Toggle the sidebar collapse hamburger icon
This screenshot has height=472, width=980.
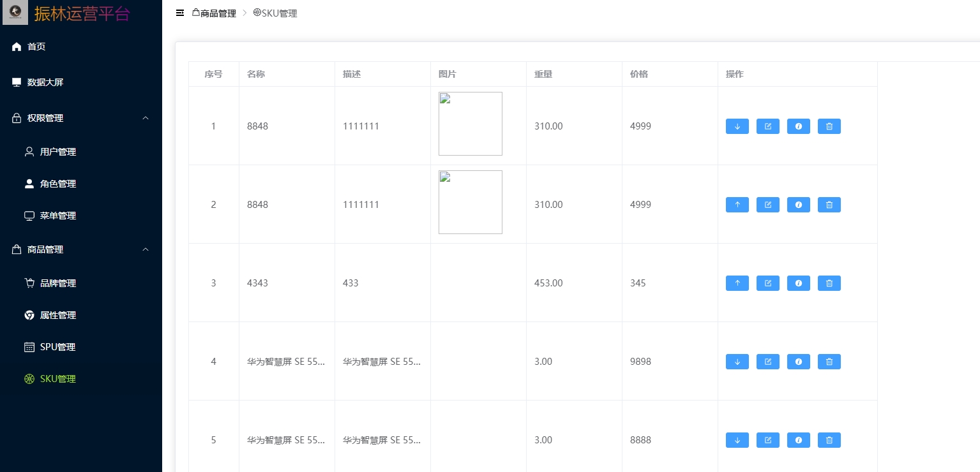[x=180, y=13]
